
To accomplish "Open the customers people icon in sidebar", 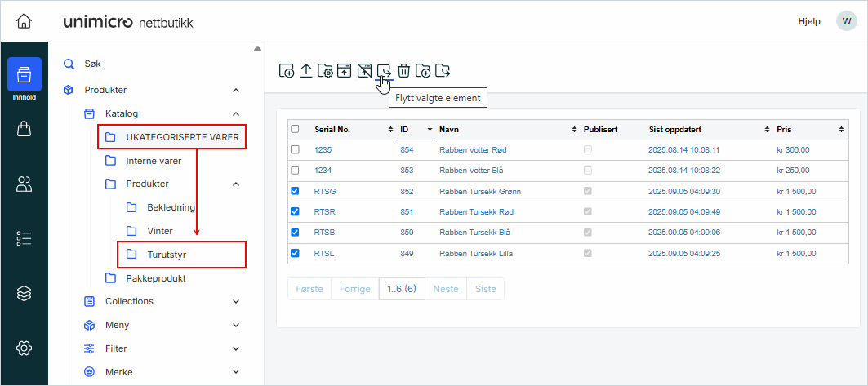I will 24,184.
